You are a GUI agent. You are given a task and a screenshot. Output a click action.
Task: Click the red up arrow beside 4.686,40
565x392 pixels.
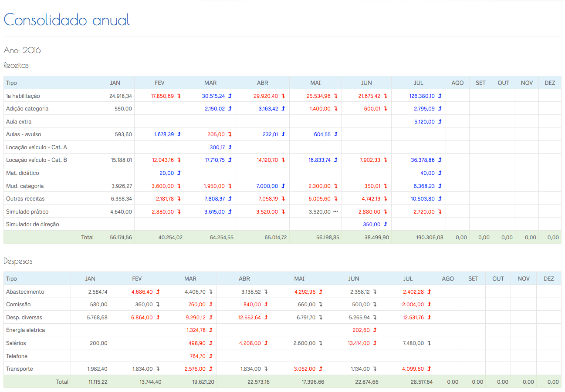[158, 292]
